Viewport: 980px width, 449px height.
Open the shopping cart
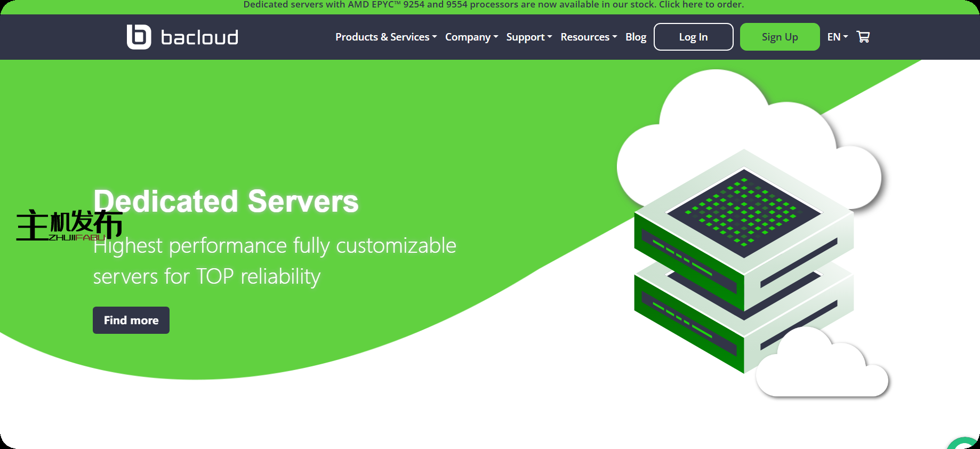click(863, 37)
